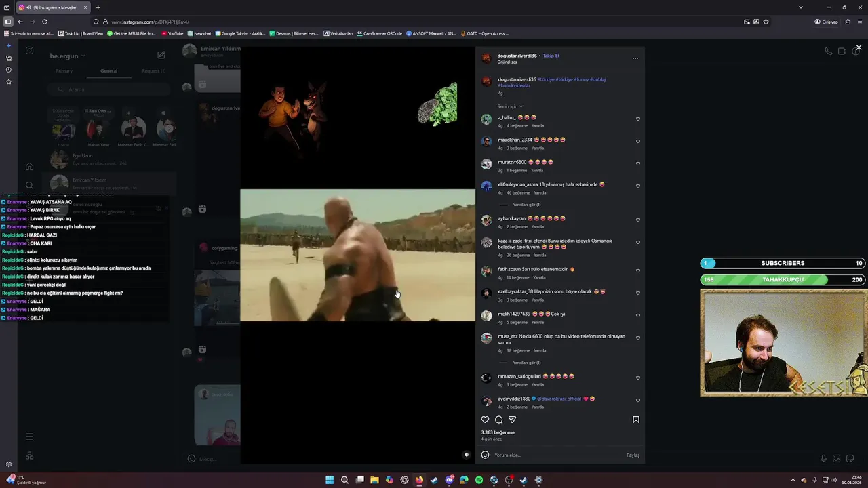Switch to the General messages tab
868x488 pixels.
point(108,71)
